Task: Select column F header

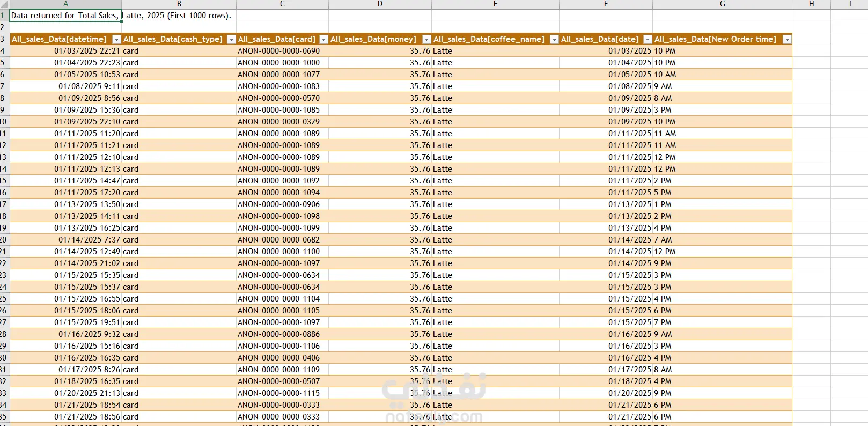Action: click(x=606, y=4)
